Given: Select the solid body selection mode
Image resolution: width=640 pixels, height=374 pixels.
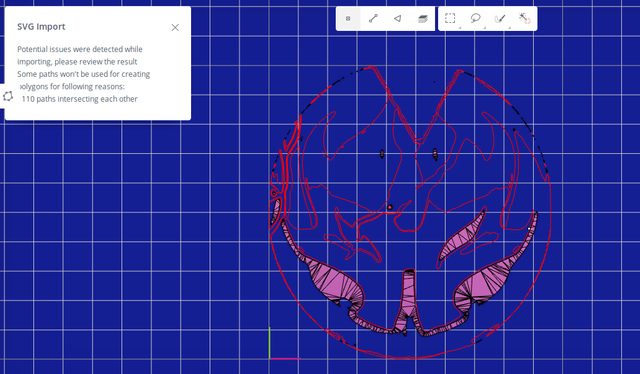Looking at the screenshot, I should point(423,18).
